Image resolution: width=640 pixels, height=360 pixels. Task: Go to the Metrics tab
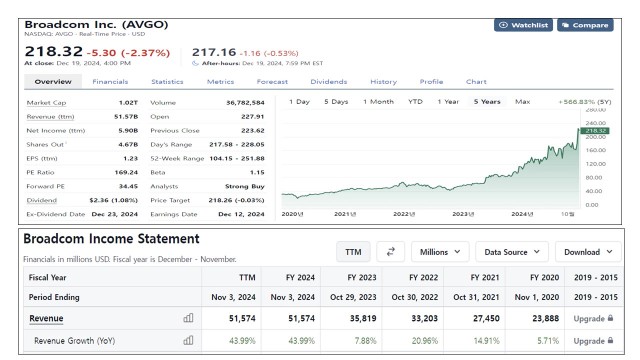pyautogui.click(x=220, y=82)
